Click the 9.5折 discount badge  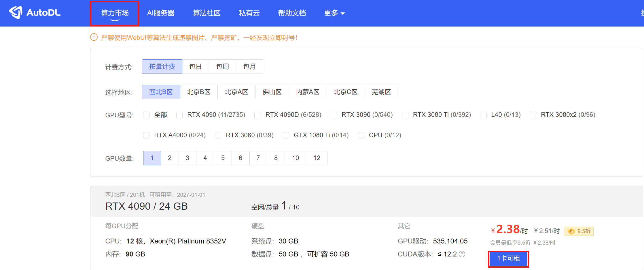pyautogui.click(x=579, y=231)
